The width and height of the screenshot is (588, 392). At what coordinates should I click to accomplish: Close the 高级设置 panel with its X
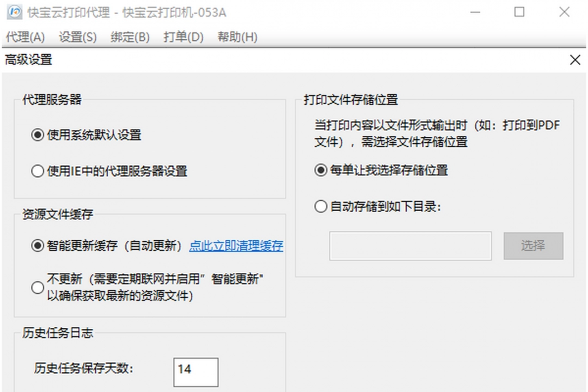[575, 60]
